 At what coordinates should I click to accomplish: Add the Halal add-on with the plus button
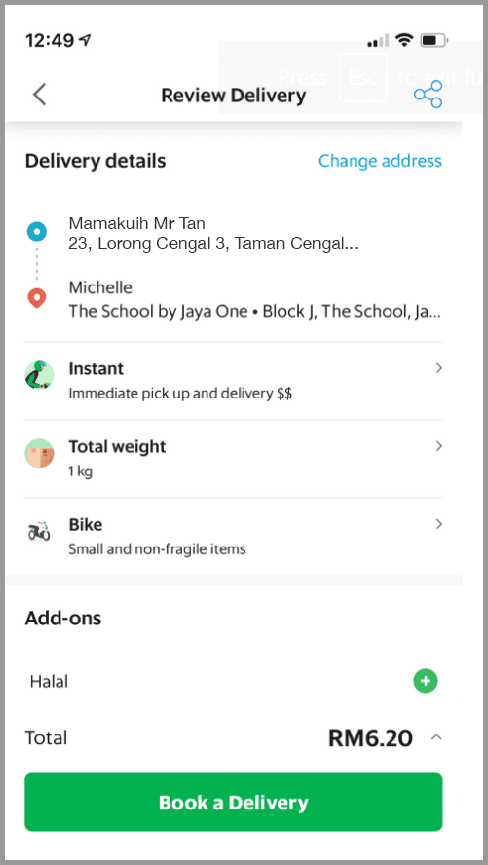(425, 681)
